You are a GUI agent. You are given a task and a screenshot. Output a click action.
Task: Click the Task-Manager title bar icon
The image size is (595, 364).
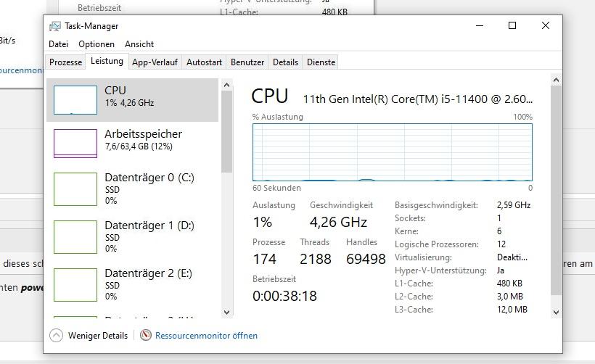pyautogui.click(x=55, y=26)
